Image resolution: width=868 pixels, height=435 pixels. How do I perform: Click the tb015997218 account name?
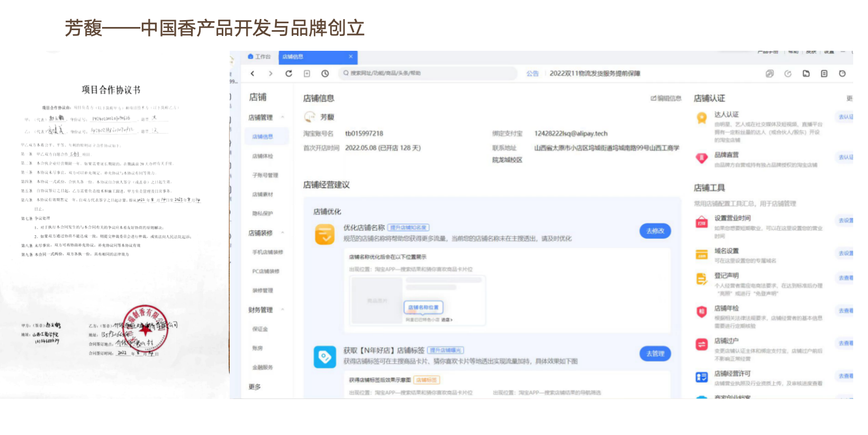tap(364, 133)
